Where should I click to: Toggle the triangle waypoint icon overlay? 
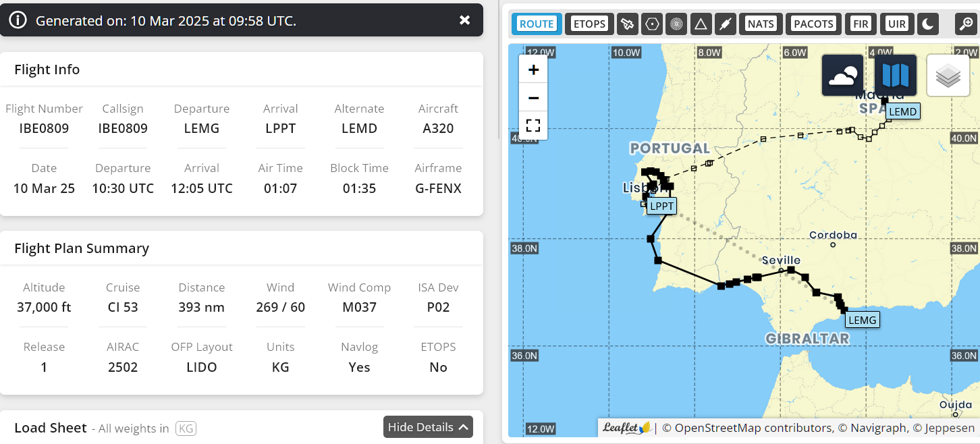tap(701, 24)
